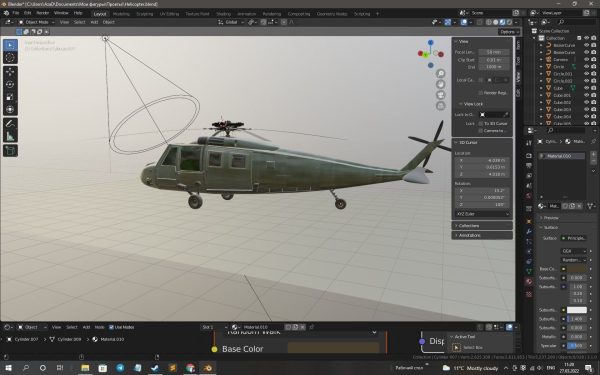The image size is (600, 375).
Task: Open the Window menu
Action: pyautogui.click(x=61, y=13)
